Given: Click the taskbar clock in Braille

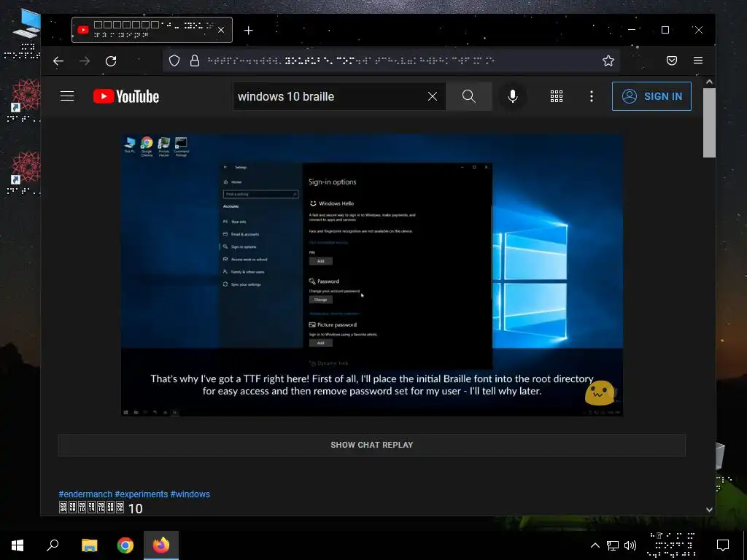Looking at the screenshot, I should [x=672, y=545].
